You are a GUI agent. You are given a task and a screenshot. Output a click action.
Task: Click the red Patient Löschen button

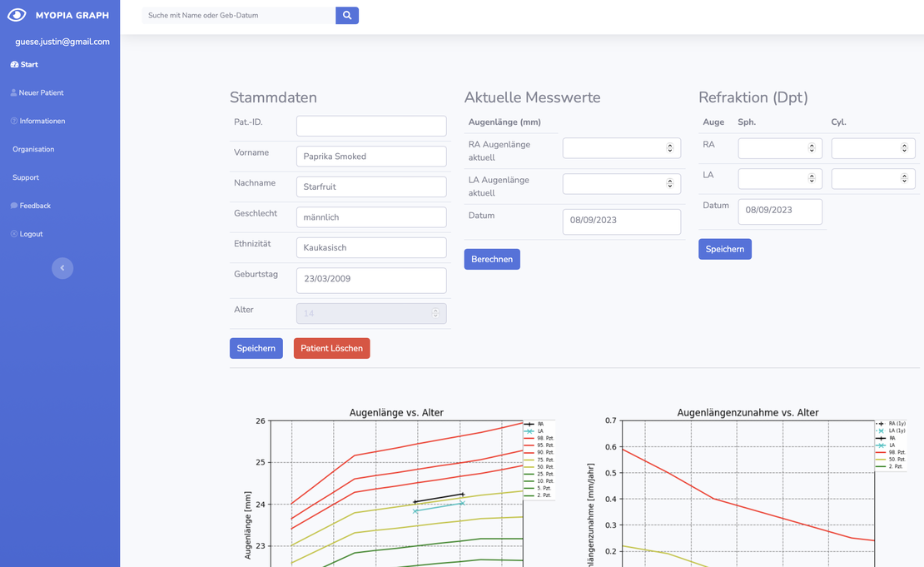point(331,348)
